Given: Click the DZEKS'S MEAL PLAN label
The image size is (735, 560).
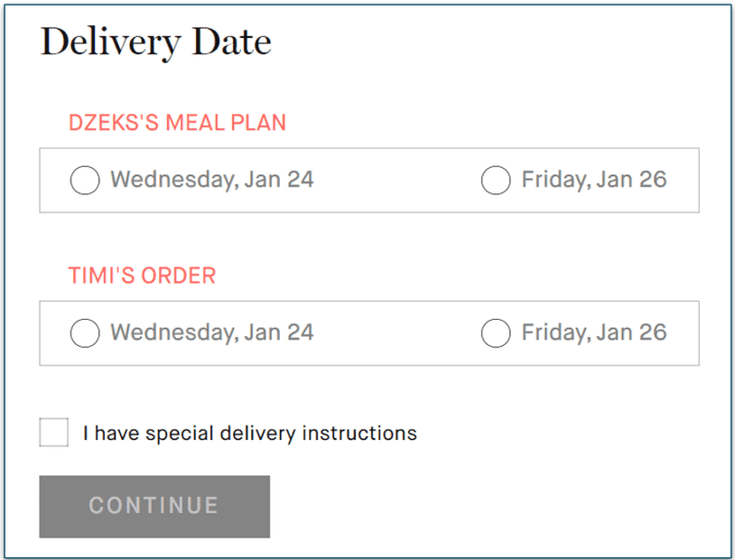Looking at the screenshot, I should (x=177, y=122).
